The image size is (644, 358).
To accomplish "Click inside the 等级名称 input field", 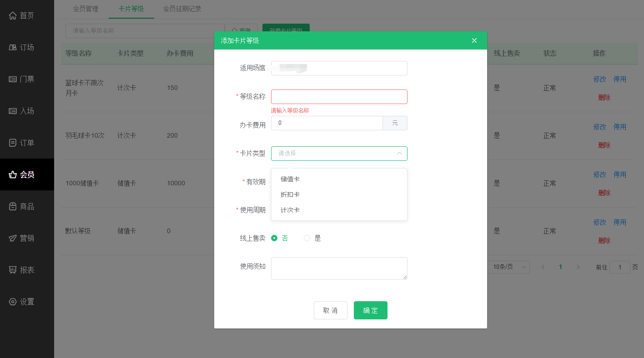I will click(339, 96).
